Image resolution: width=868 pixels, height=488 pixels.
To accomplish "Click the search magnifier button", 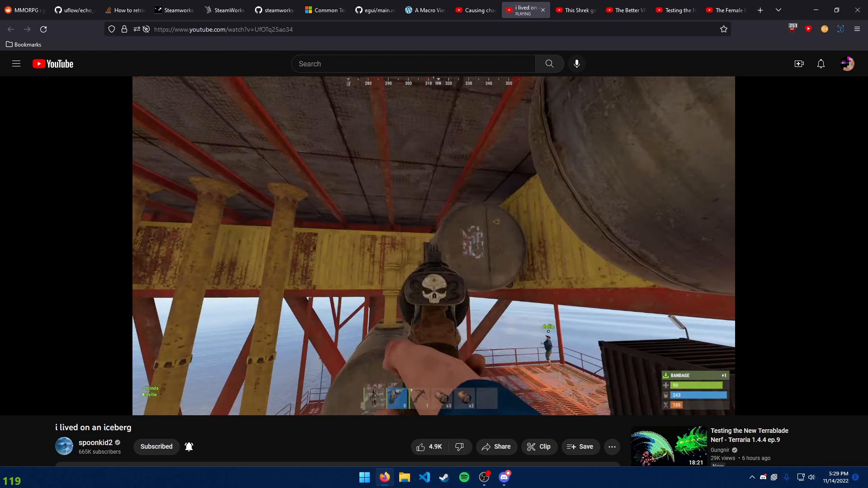I will tap(549, 64).
